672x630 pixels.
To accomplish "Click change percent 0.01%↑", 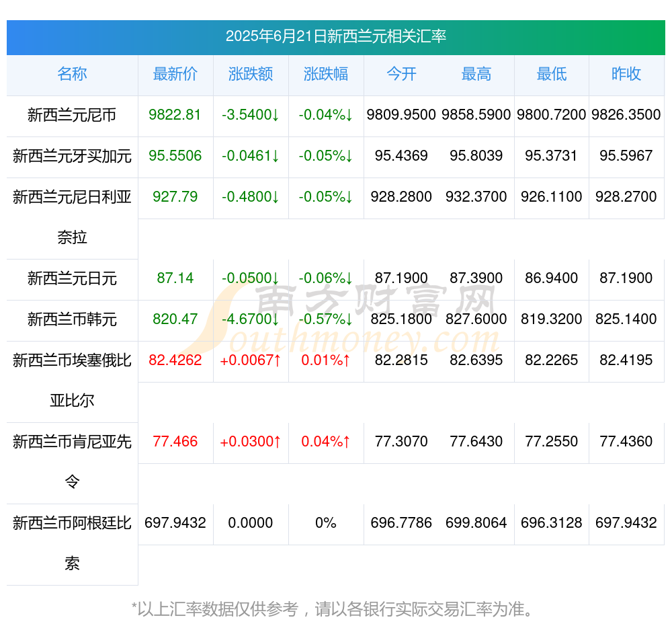I will coord(326,360).
